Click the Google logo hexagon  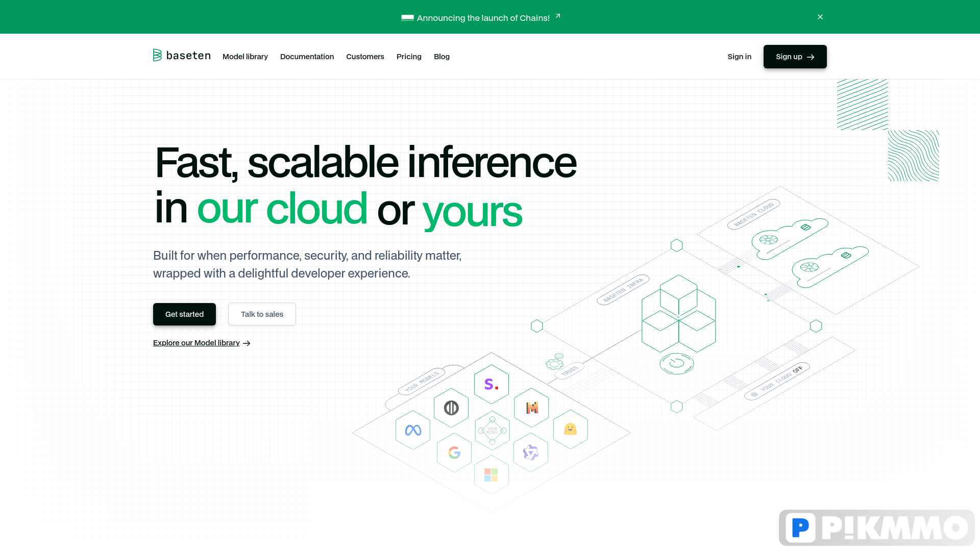point(454,453)
